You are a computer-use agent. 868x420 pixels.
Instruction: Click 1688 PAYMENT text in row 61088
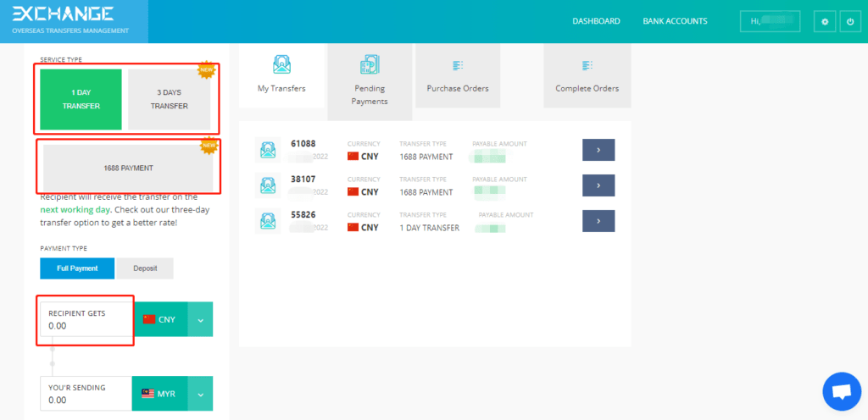426,157
